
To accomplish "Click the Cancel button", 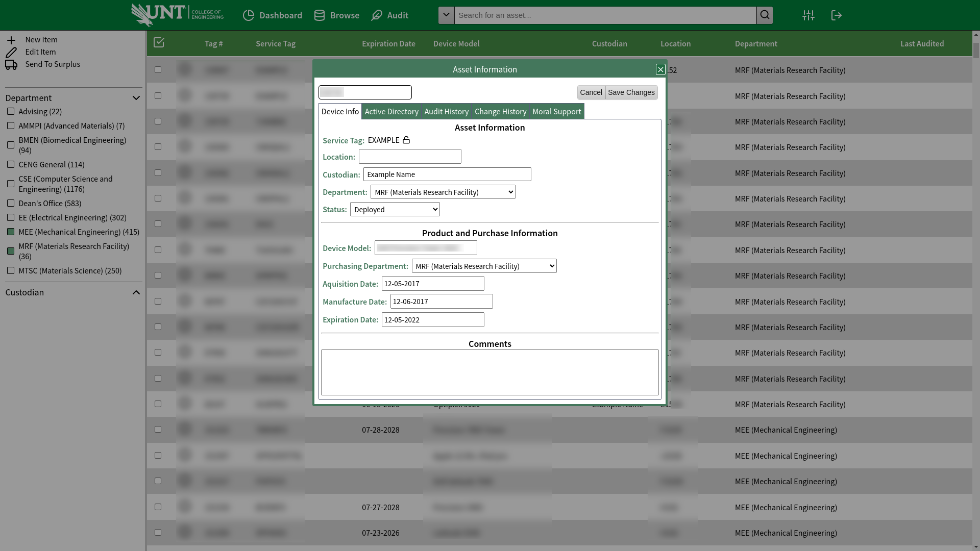I will [x=591, y=92].
